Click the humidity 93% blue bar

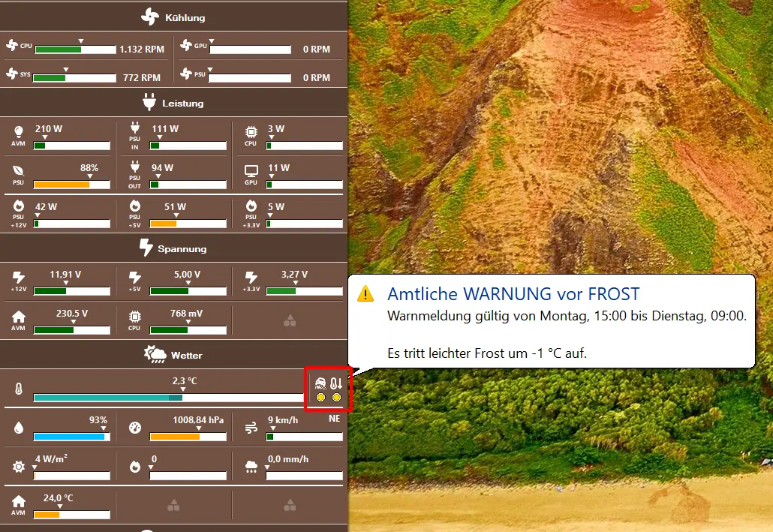pos(71,437)
